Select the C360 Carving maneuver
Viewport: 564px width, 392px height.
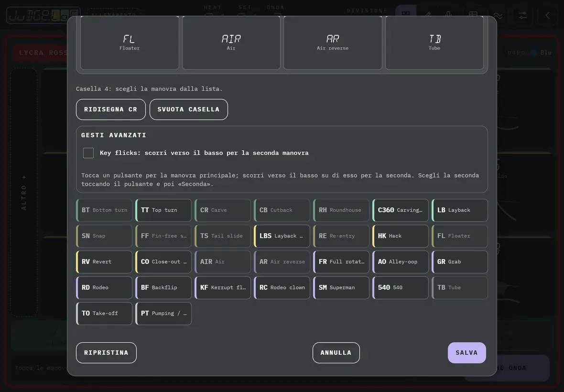pyautogui.click(x=401, y=210)
